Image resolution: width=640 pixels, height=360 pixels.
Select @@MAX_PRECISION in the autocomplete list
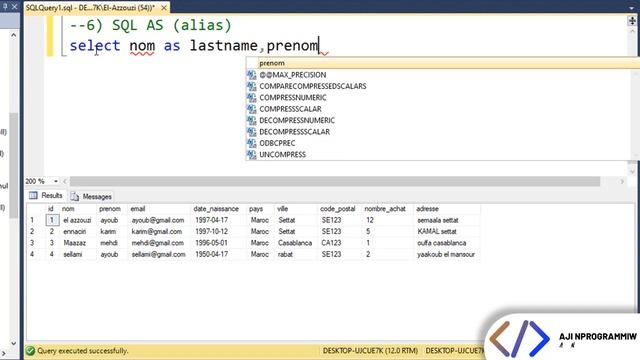coord(293,75)
